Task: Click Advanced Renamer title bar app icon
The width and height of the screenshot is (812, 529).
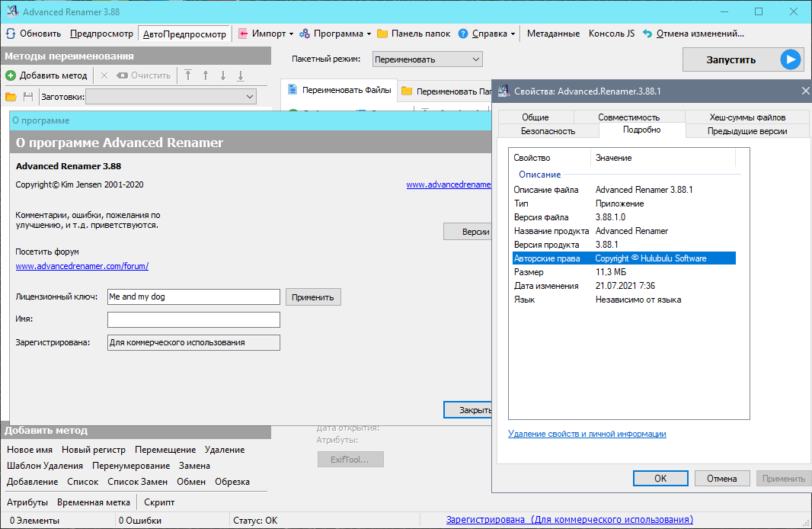Action: click(12, 11)
